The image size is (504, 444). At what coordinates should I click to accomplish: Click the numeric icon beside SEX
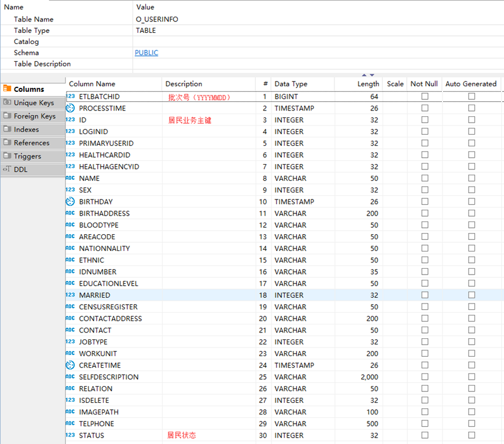pos(70,190)
